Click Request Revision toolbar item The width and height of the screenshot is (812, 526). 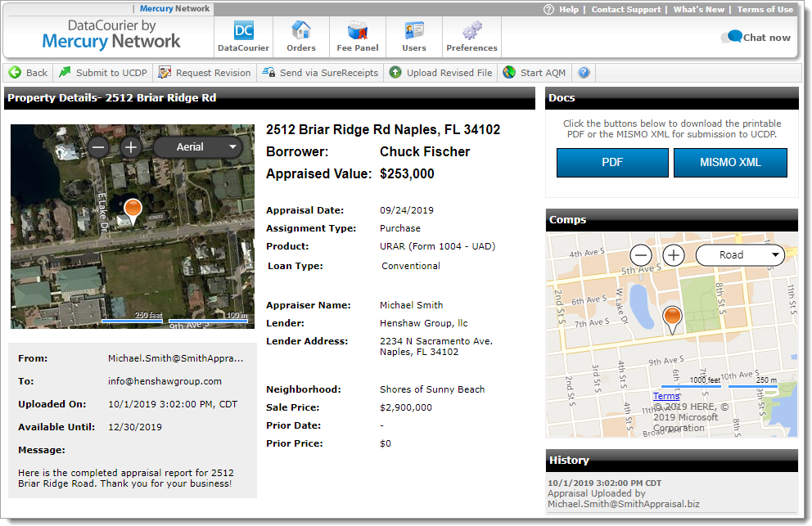point(205,73)
